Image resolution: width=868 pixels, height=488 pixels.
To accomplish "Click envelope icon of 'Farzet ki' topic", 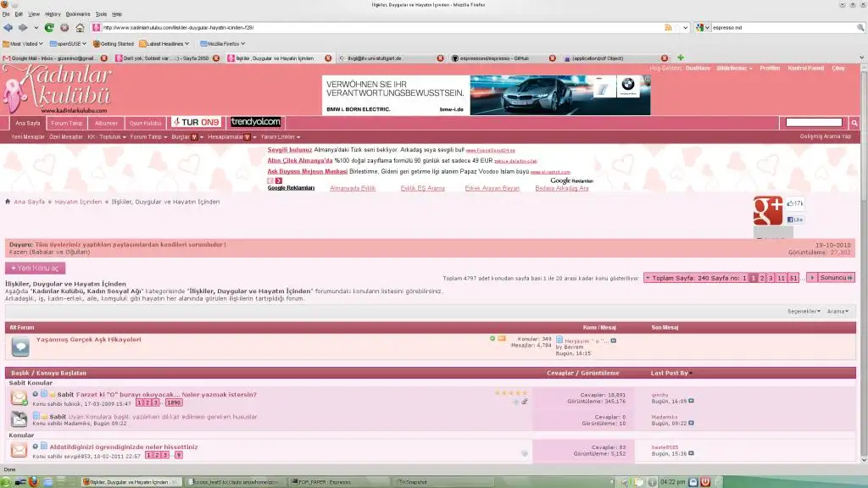I will pos(19,398).
